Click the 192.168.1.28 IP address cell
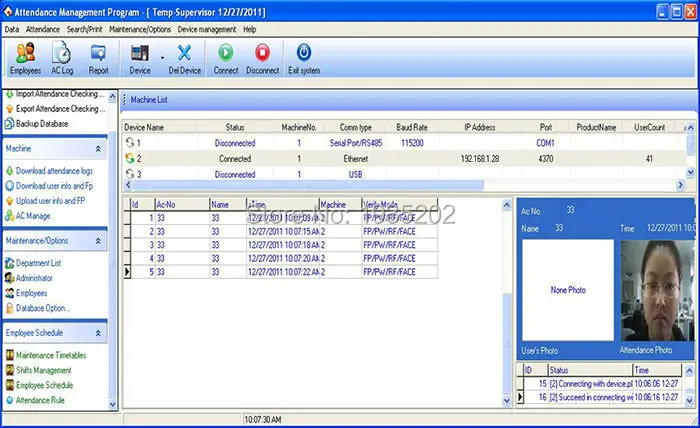700x428 pixels. click(480, 158)
